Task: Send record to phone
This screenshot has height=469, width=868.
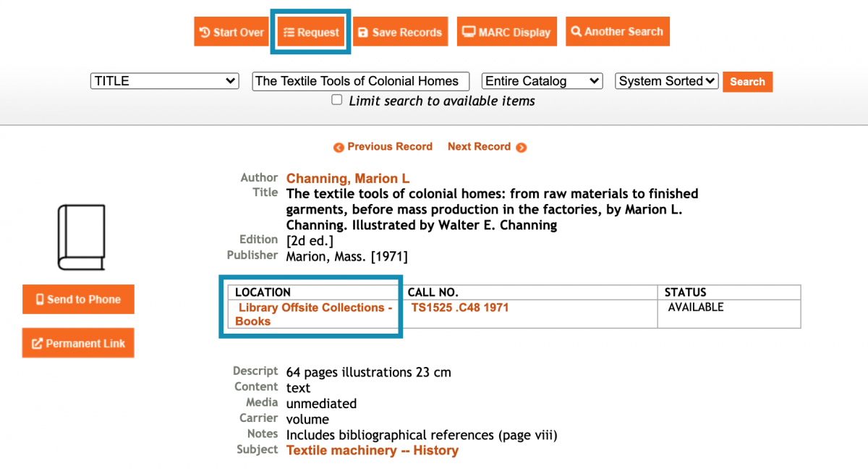Action: pos(78,300)
